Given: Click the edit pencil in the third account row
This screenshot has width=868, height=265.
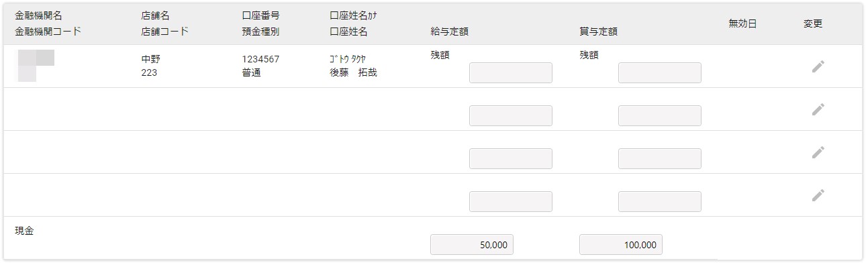Looking at the screenshot, I should click(x=818, y=152).
